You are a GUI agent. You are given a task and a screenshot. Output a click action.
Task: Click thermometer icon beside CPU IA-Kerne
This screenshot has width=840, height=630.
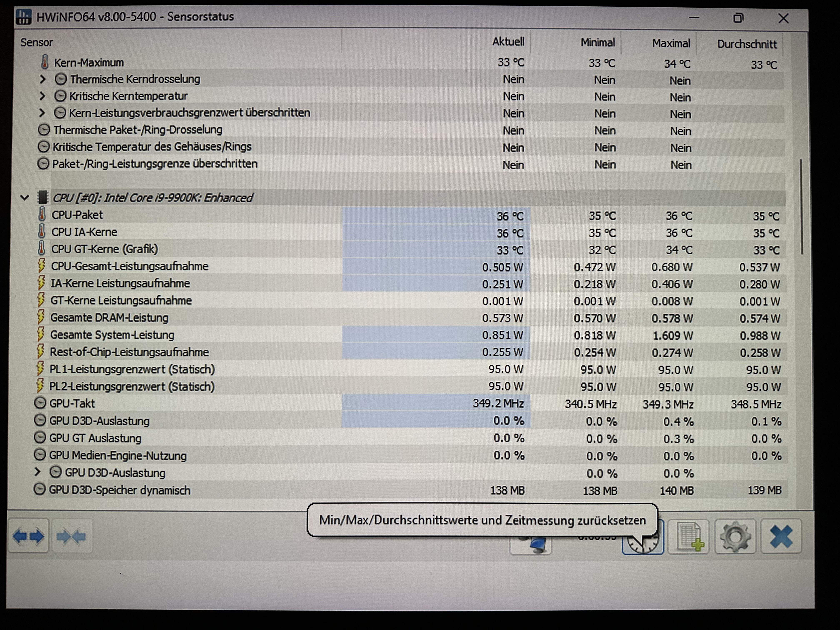click(x=42, y=231)
